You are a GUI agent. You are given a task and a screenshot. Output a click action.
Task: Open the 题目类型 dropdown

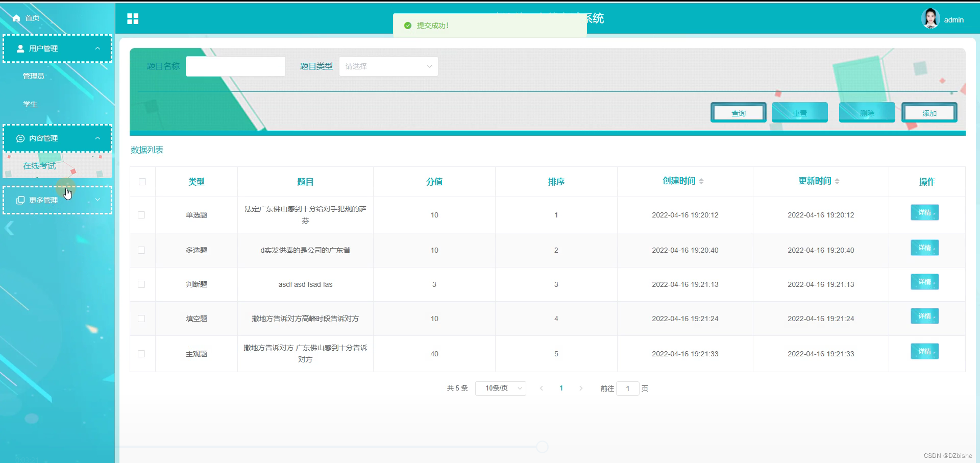(388, 66)
